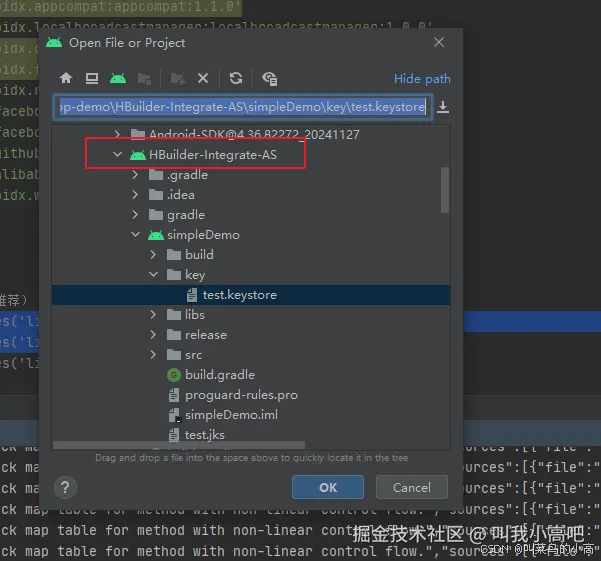Screen dimensions: 601x561
Task: Jump to project directory Android icon
Action: click(x=118, y=78)
